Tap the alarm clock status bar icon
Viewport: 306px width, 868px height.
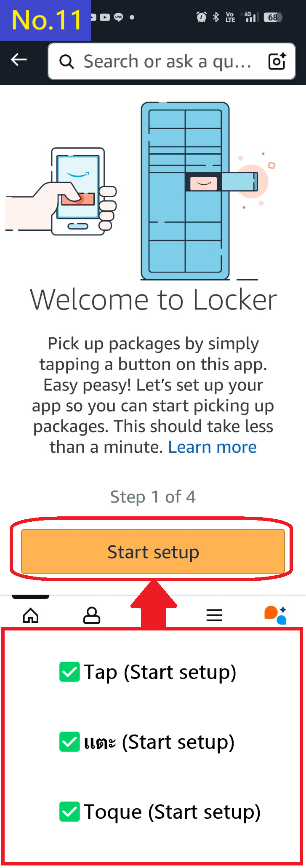(x=201, y=18)
